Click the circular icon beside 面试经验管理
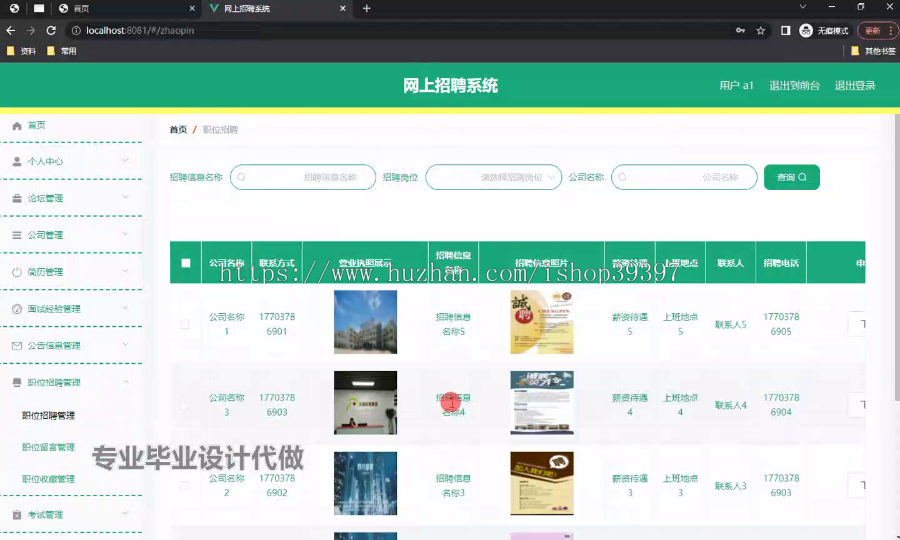The width and height of the screenshot is (900, 540). tap(17, 309)
